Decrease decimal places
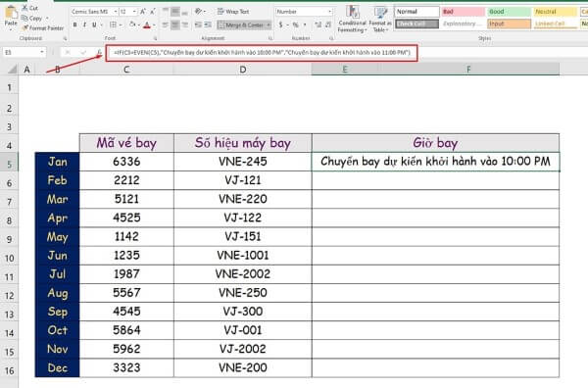Viewport: 588px width, 388px height. pos(328,24)
